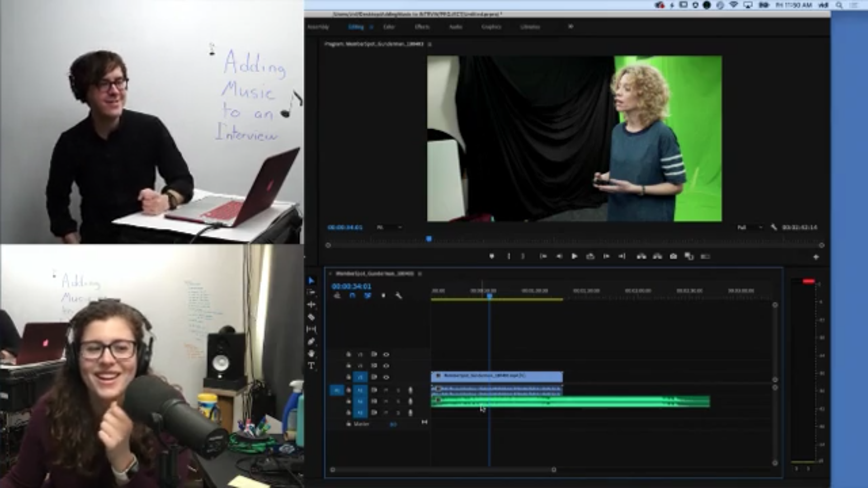Click the Add Marker button in monitor
The height and width of the screenshot is (488, 868).
coord(492,256)
